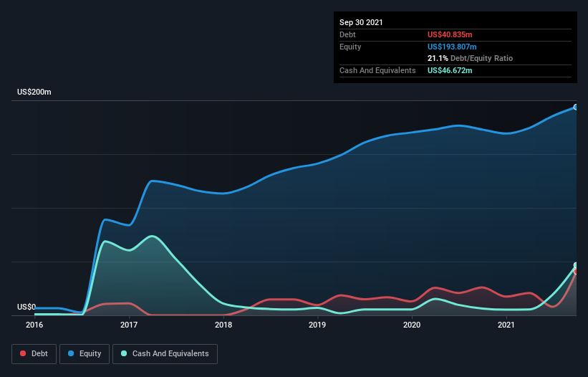588x377 pixels.
Task: Click the Debt end data point marker
Action: coord(577,271)
